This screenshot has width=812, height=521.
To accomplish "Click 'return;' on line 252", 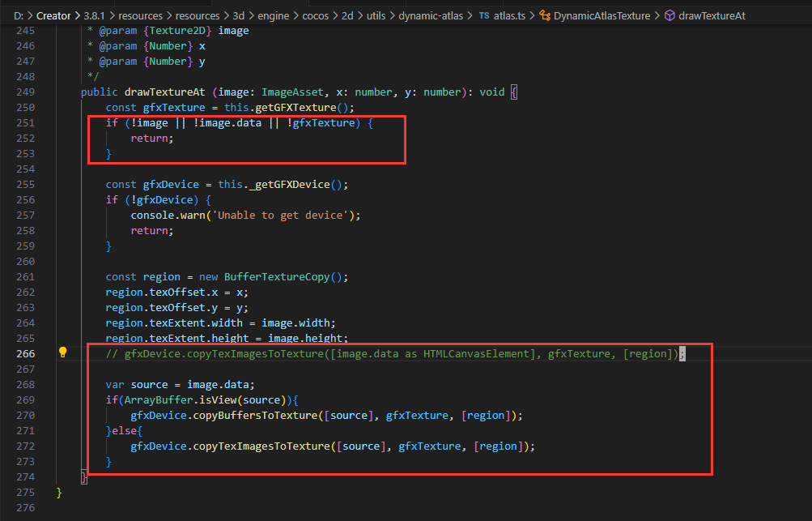I will 152,139.
